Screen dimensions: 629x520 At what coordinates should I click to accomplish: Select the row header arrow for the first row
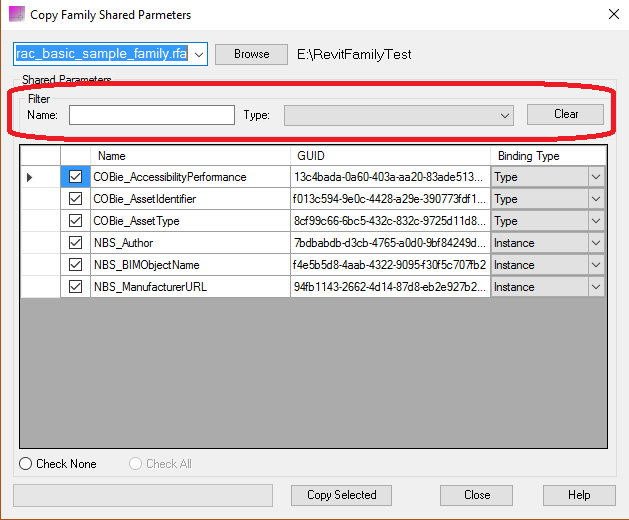(30, 177)
